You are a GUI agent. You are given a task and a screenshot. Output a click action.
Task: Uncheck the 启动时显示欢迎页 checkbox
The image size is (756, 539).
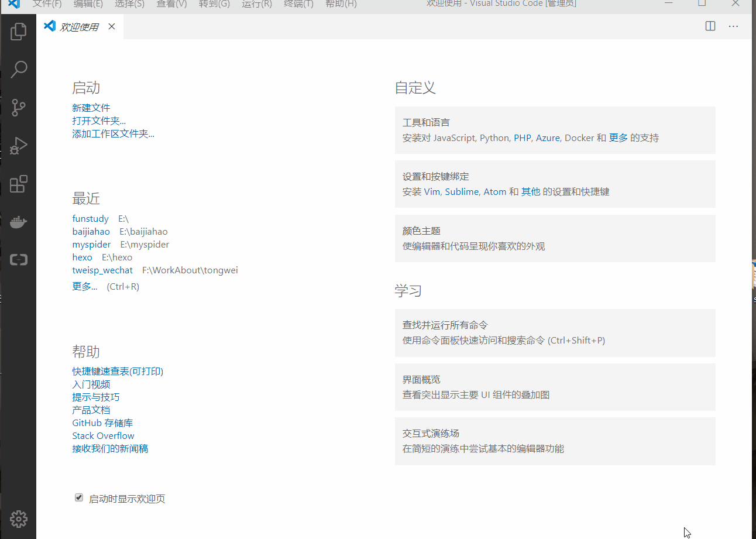79,498
